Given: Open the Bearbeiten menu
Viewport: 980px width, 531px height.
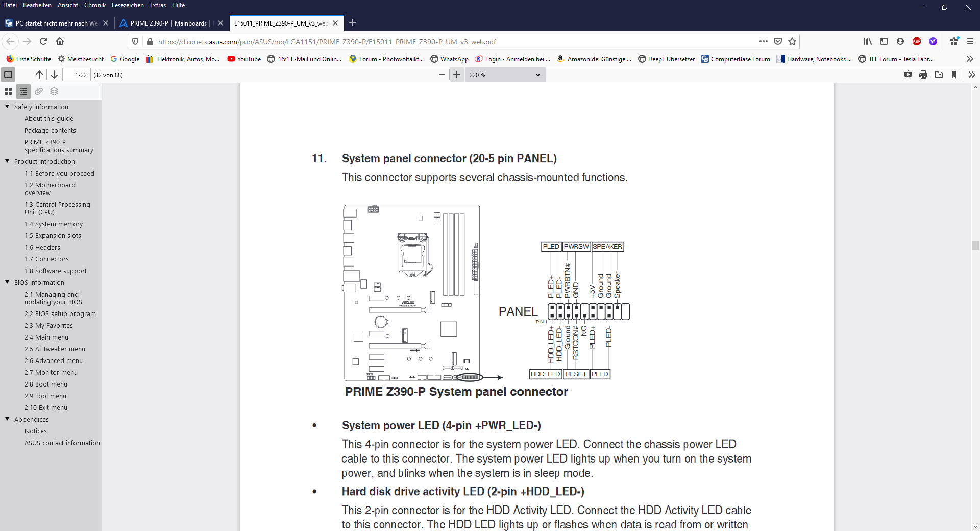Looking at the screenshot, I should pos(37,5).
